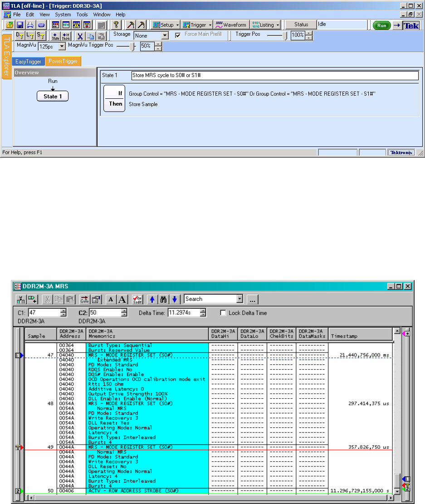The height and width of the screenshot is (504, 425).
Task: Click the If Then clause button
Action: point(114,99)
